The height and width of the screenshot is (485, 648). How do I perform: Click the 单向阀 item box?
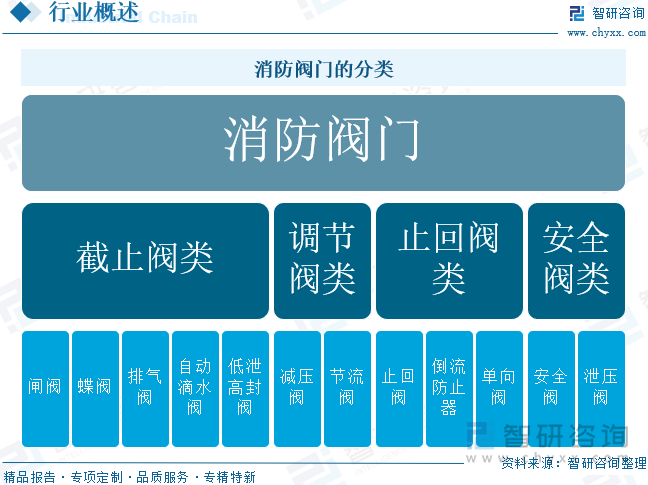tap(499, 389)
